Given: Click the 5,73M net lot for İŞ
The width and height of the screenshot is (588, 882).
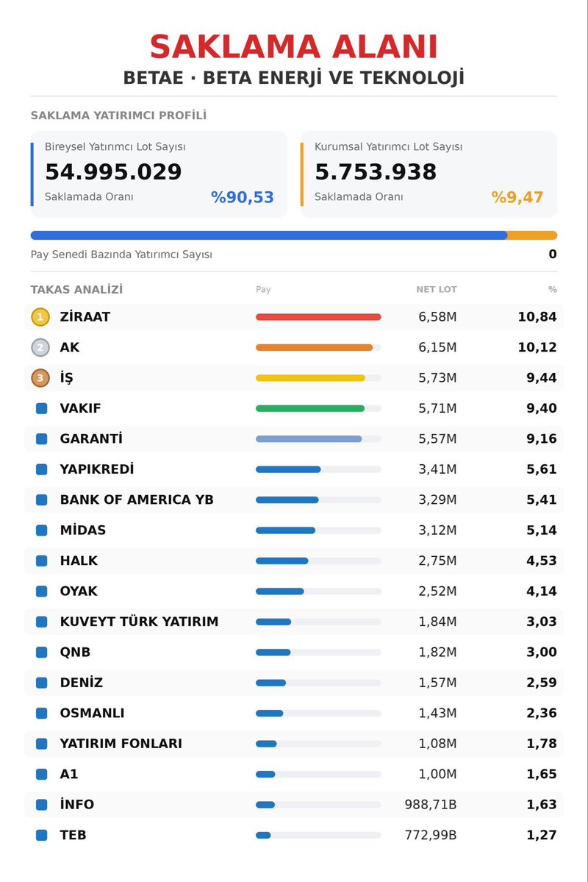Looking at the screenshot, I should click(x=437, y=378).
